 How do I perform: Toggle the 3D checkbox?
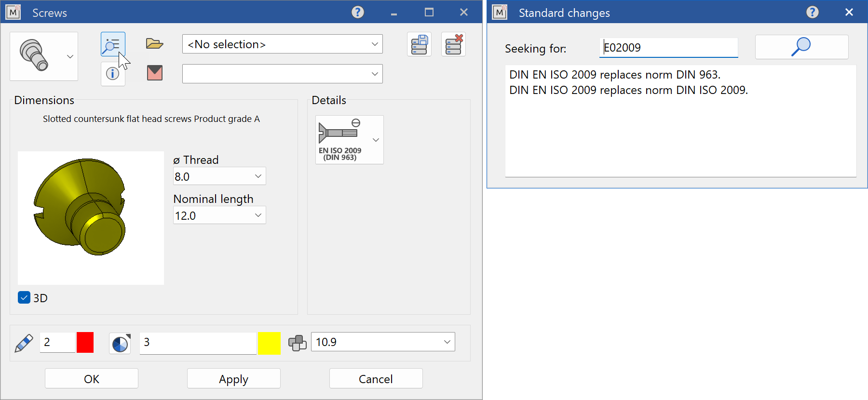coord(24,297)
